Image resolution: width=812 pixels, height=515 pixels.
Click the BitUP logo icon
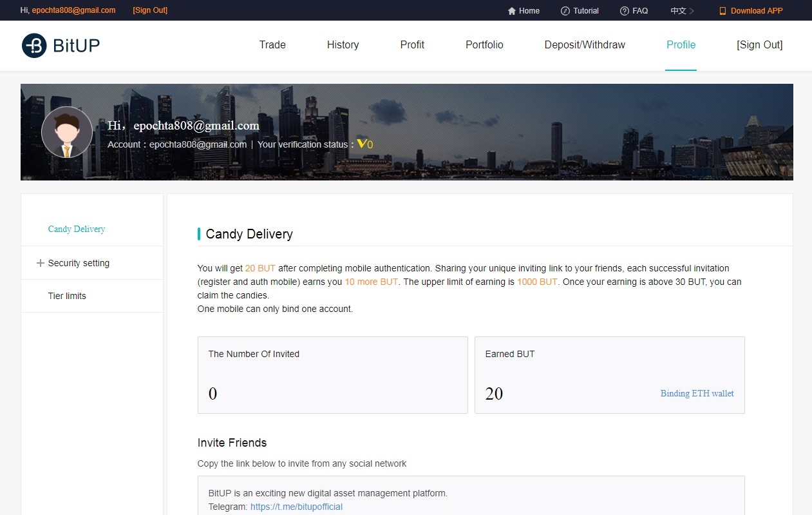pos(34,46)
